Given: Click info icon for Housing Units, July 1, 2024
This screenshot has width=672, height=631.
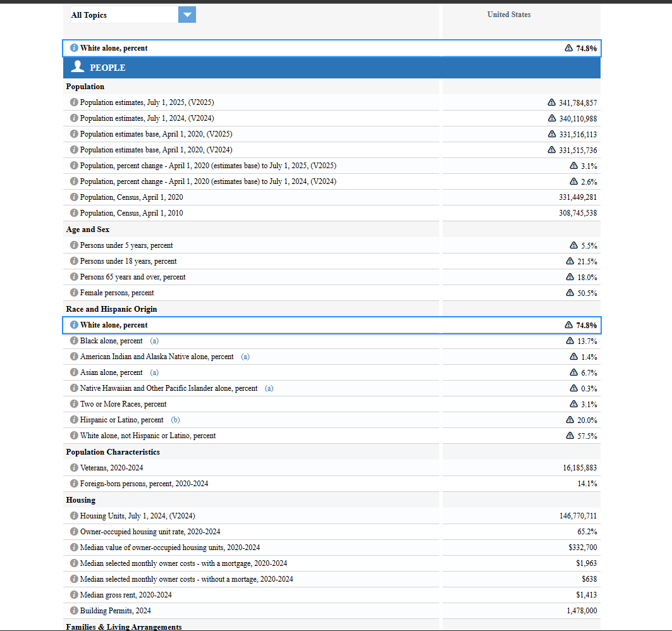Looking at the screenshot, I should tap(74, 516).
